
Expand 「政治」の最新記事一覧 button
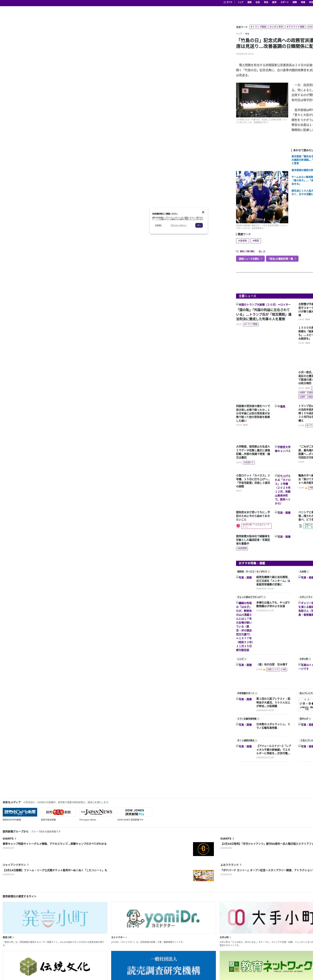coord(282,259)
